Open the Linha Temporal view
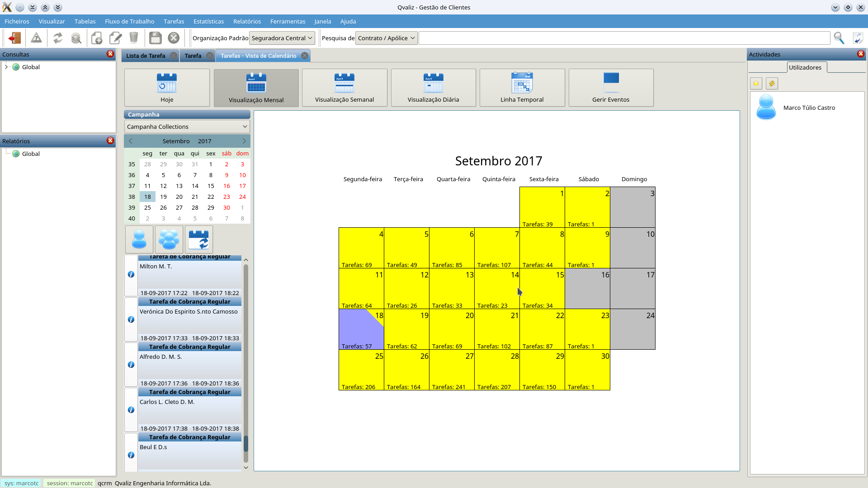This screenshot has height=488, width=868. [522, 88]
